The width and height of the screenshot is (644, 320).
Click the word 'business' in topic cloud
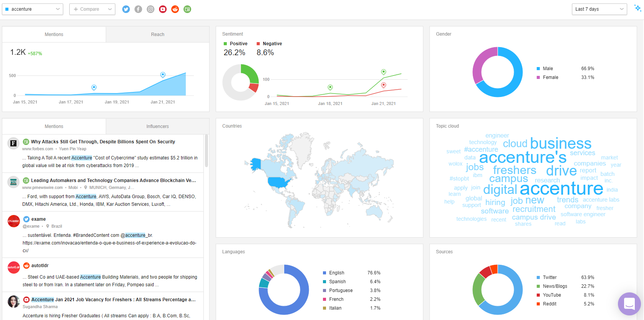point(561,144)
